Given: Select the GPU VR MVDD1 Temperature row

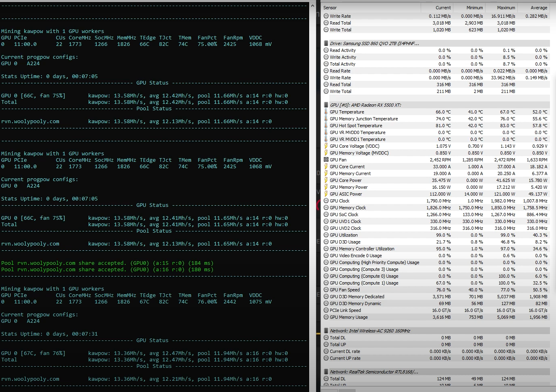Looking at the screenshot, I should click(436, 139).
